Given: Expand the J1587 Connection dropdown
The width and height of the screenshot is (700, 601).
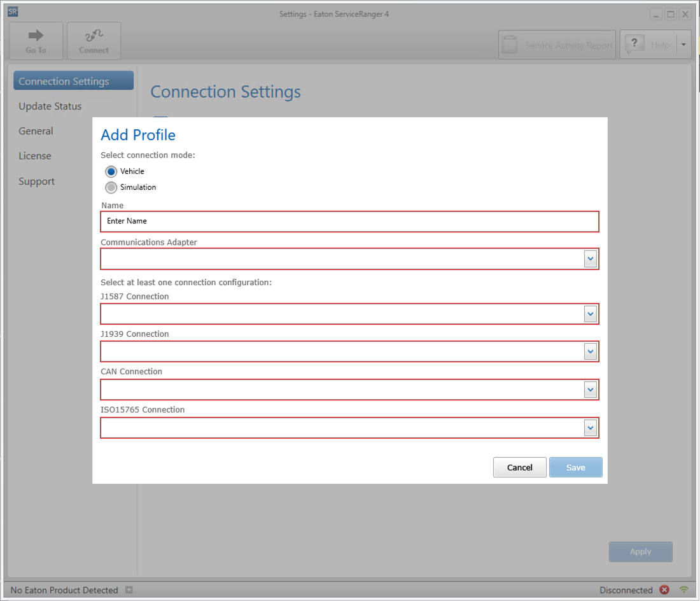Looking at the screenshot, I should pos(590,313).
